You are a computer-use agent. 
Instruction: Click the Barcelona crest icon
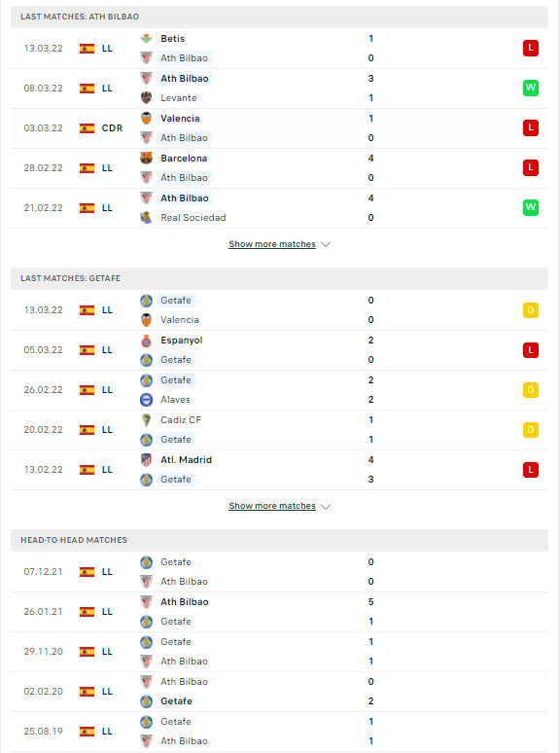click(x=147, y=158)
